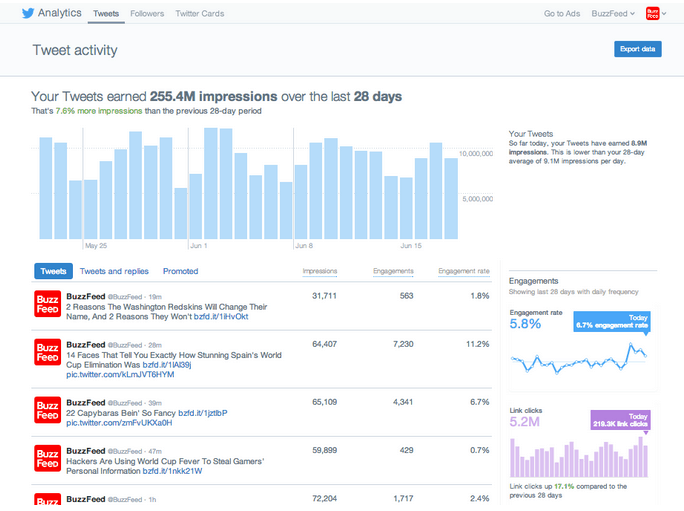Click the Today 219.3K link clicks tooltip
This screenshot has width=684, height=511.
(x=620, y=420)
